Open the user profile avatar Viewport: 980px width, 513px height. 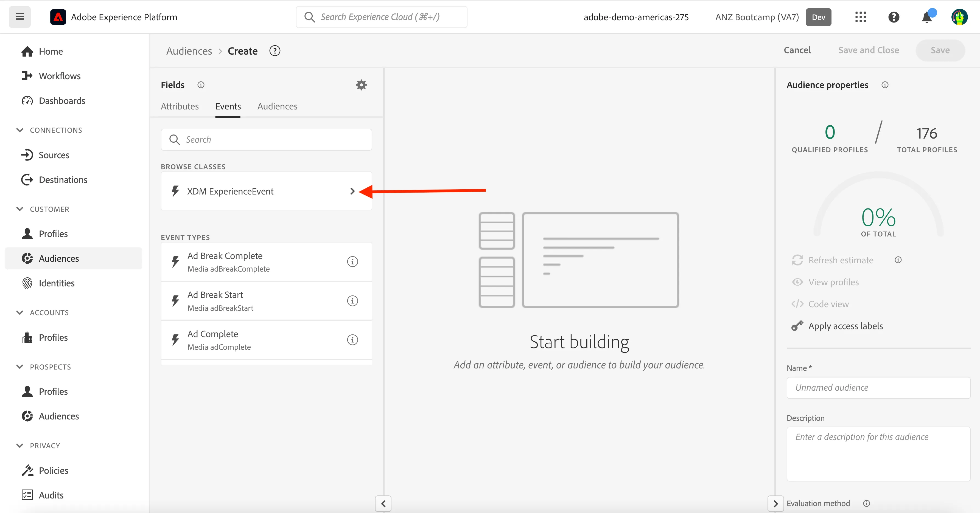[959, 17]
